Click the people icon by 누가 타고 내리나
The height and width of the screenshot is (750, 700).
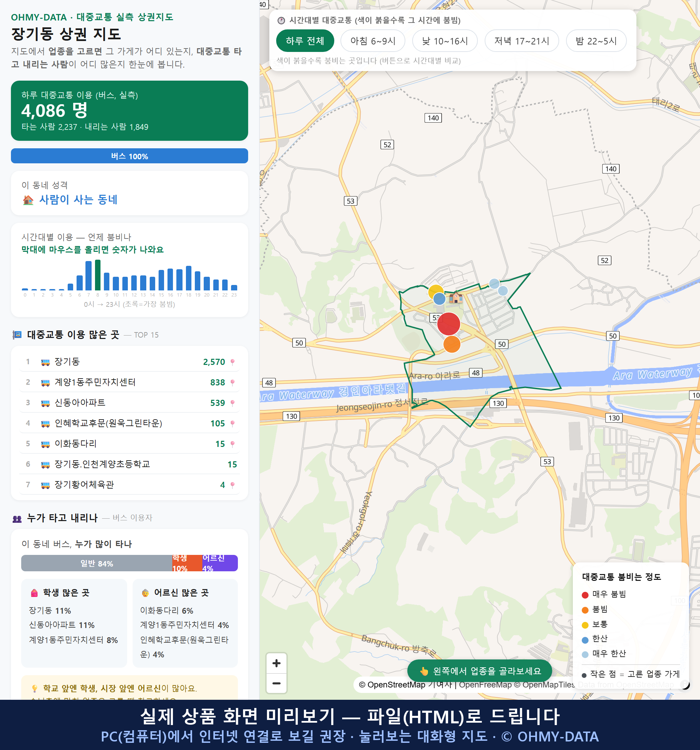click(x=17, y=519)
